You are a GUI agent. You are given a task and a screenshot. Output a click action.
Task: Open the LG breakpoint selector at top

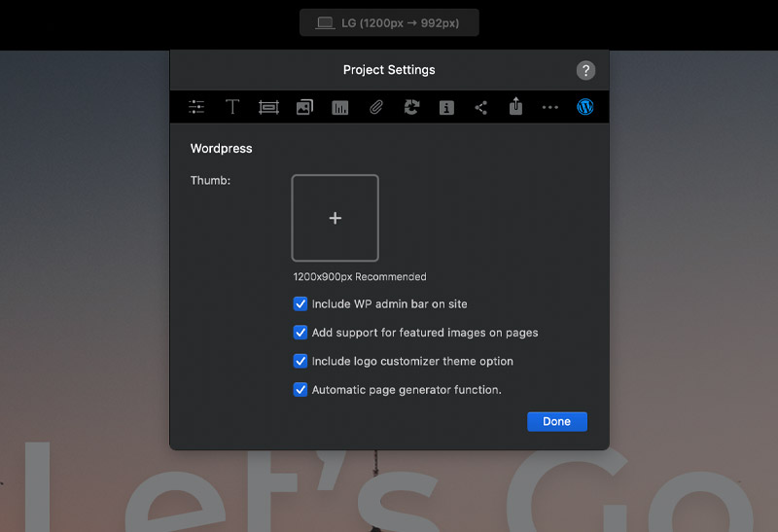coord(389,23)
